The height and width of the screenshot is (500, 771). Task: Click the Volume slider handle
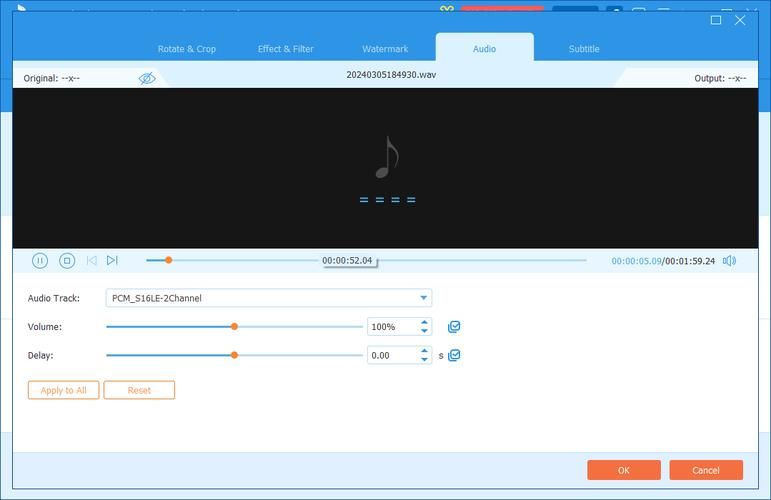point(234,327)
